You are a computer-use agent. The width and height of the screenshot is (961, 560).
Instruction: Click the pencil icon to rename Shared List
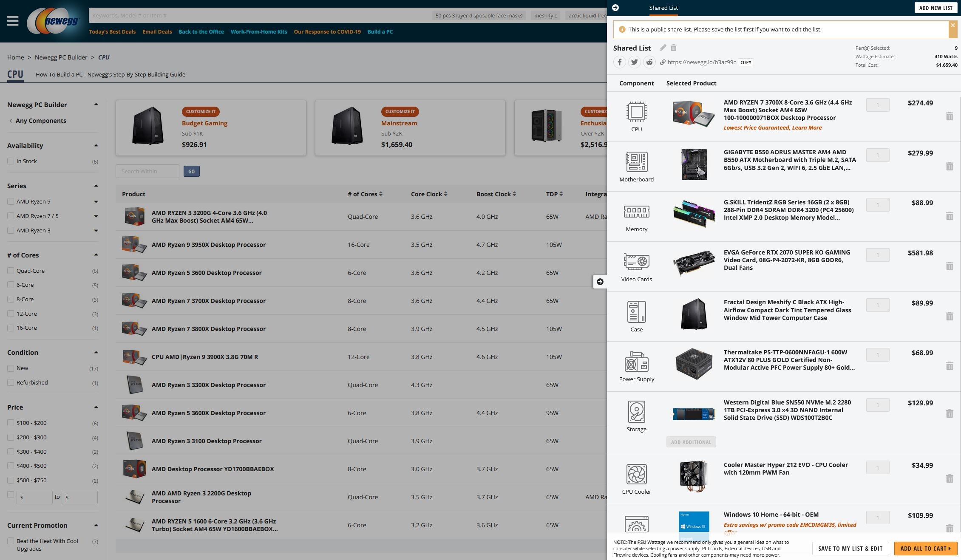coord(663,48)
